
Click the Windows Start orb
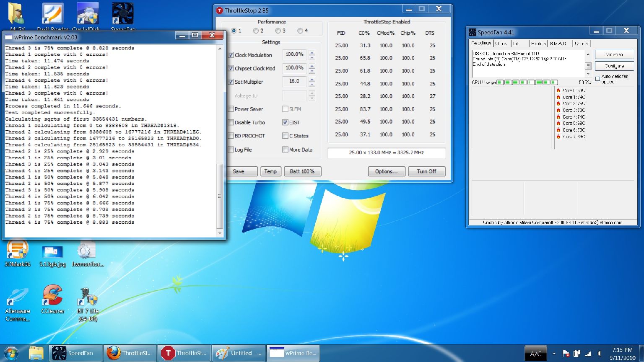(x=11, y=353)
